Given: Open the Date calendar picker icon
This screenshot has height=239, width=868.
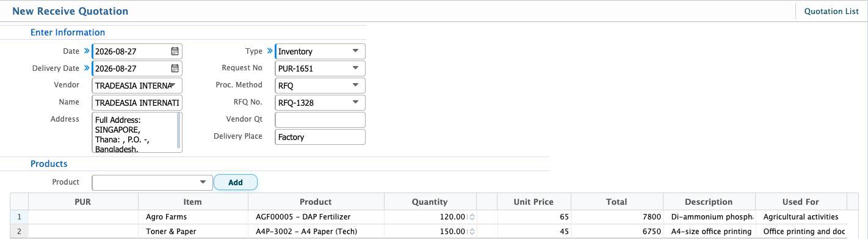Looking at the screenshot, I should point(175,51).
